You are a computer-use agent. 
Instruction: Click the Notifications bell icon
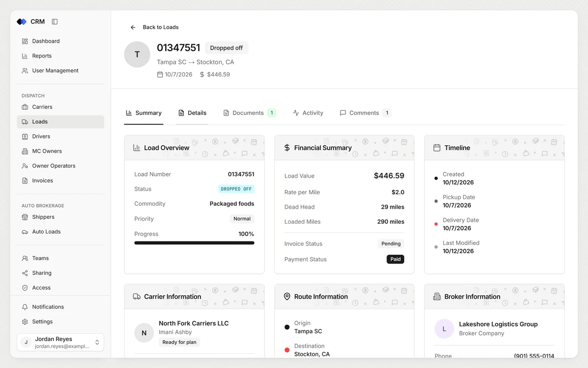coord(25,307)
